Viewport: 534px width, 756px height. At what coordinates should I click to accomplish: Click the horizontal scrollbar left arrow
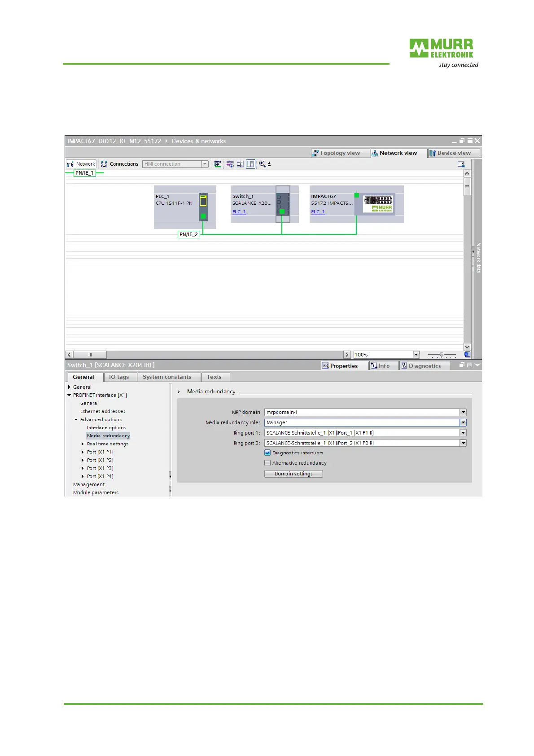pos(69,355)
